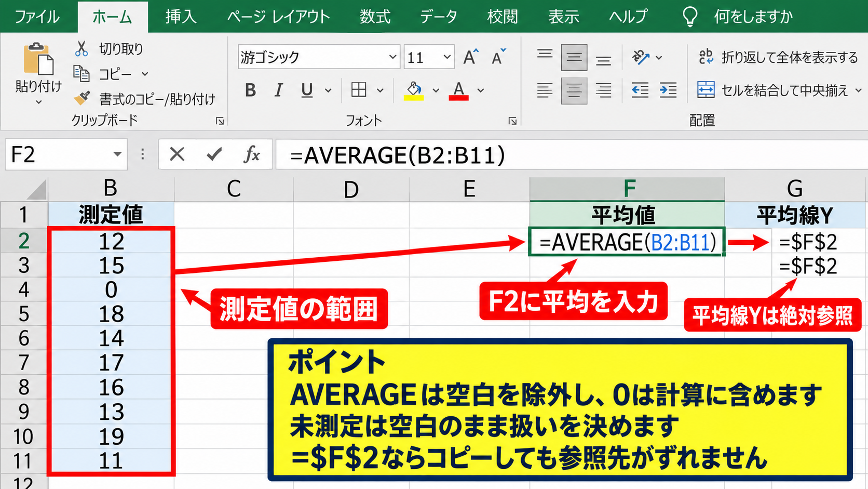Click the Format Painter brush icon
The height and width of the screenshot is (489, 868).
point(82,98)
